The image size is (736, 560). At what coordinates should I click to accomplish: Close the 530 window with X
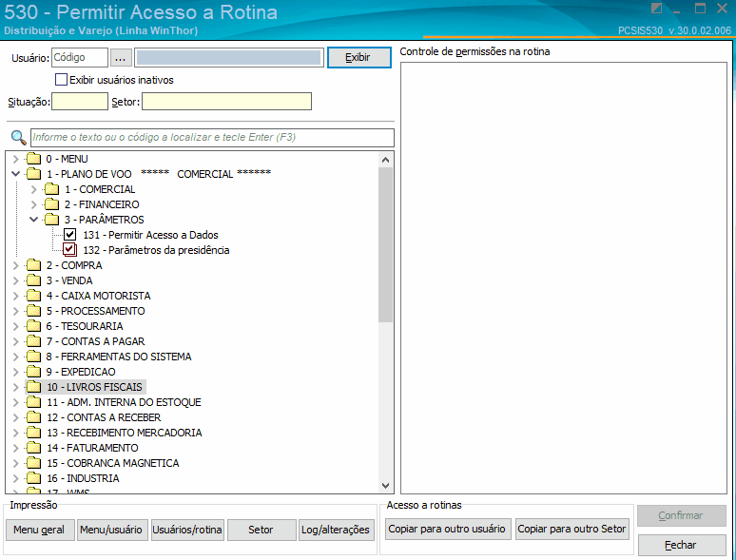tap(723, 8)
